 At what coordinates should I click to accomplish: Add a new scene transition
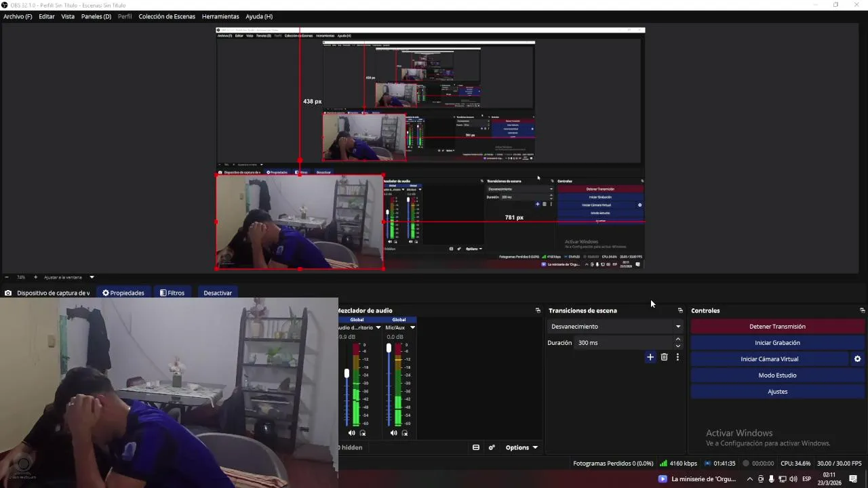[650, 357]
